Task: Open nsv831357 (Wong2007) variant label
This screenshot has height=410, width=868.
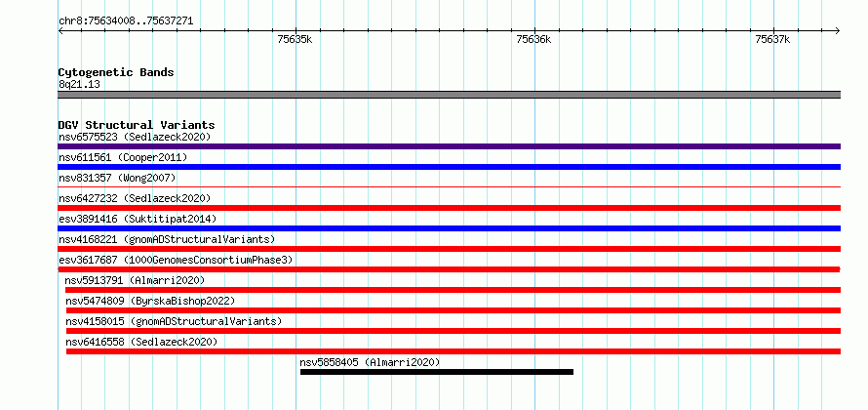Action: pos(117,178)
